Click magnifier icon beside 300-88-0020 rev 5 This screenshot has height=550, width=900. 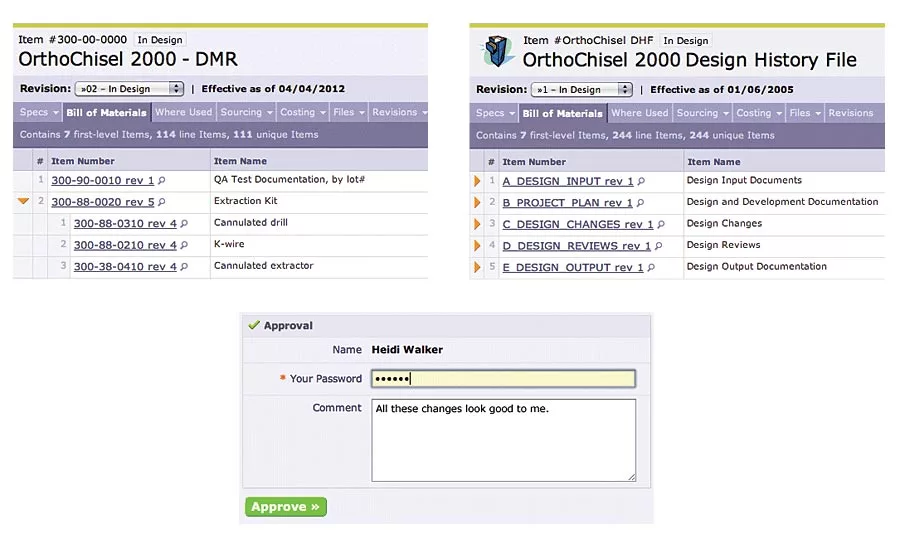point(162,202)
